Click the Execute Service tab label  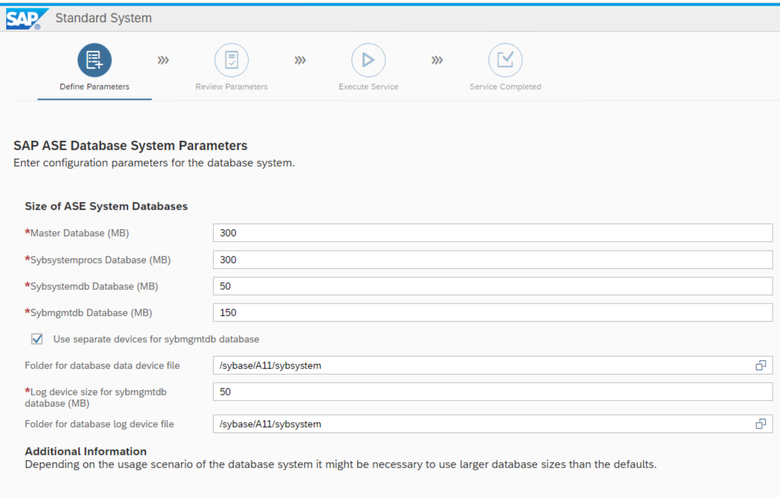pos(368,87)
